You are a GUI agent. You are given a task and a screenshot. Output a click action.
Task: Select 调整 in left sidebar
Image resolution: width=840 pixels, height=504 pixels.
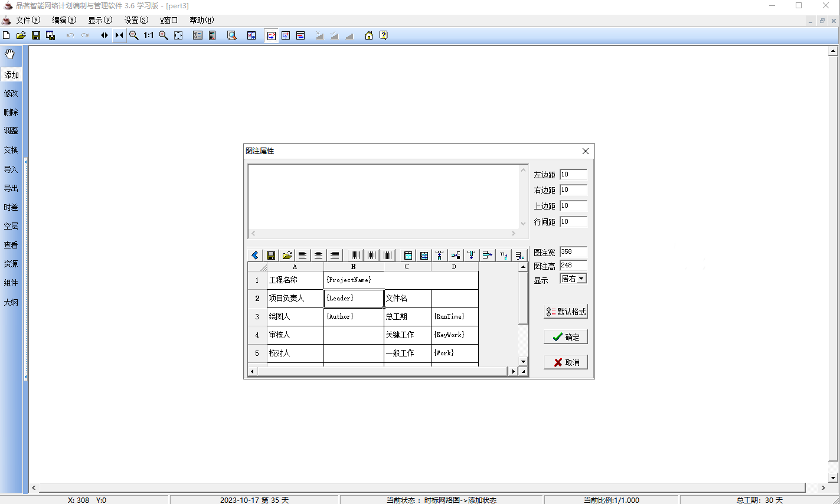(x=11, y=130)
